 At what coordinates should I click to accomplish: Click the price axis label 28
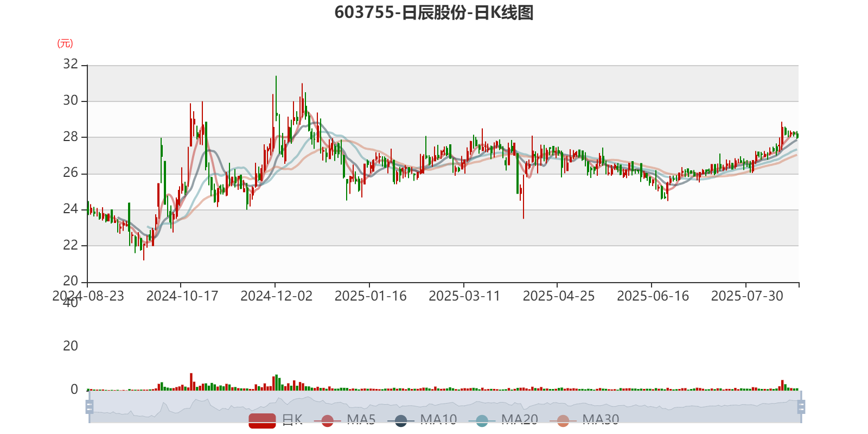71,137
